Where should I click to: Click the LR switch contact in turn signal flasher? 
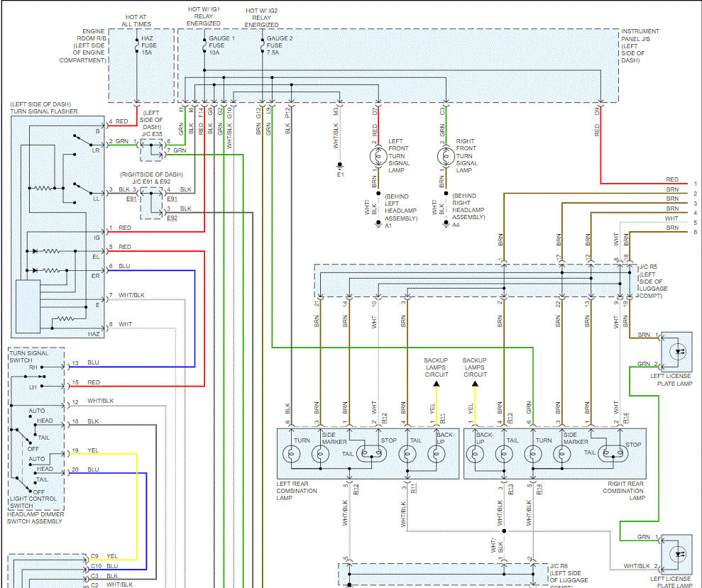(x=83, y=140)
